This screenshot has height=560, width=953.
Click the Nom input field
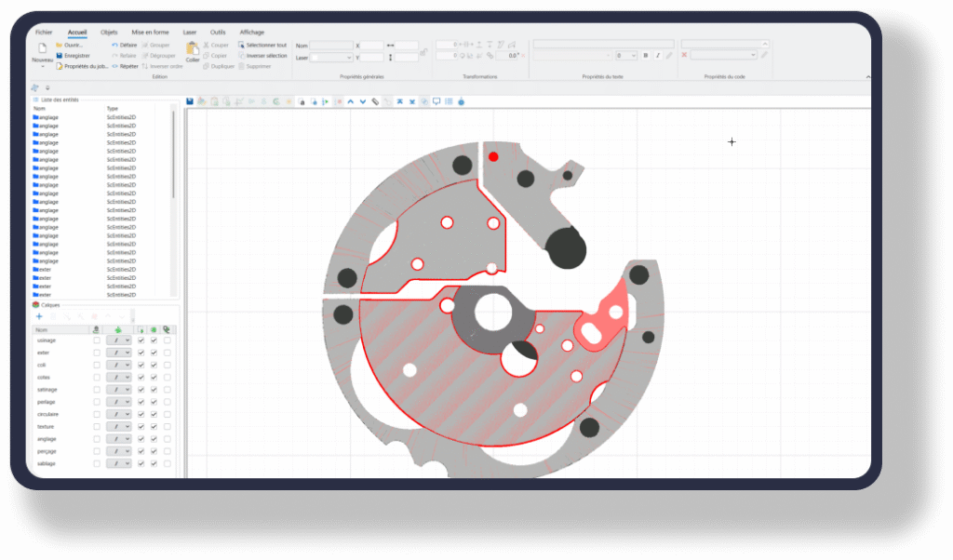coord(331,46)
